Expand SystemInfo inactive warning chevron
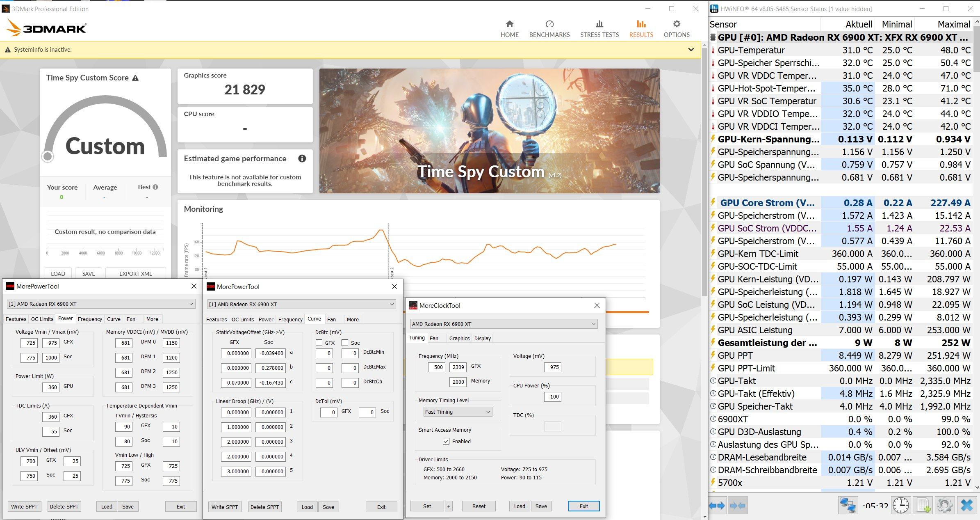This screenshot has width=980, height=520. point(691,50)
